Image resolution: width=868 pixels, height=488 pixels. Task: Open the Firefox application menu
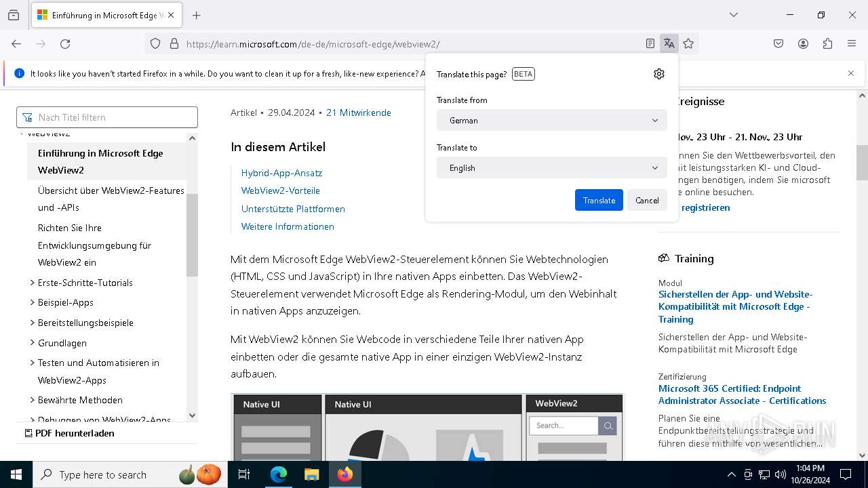click(852, 44)
